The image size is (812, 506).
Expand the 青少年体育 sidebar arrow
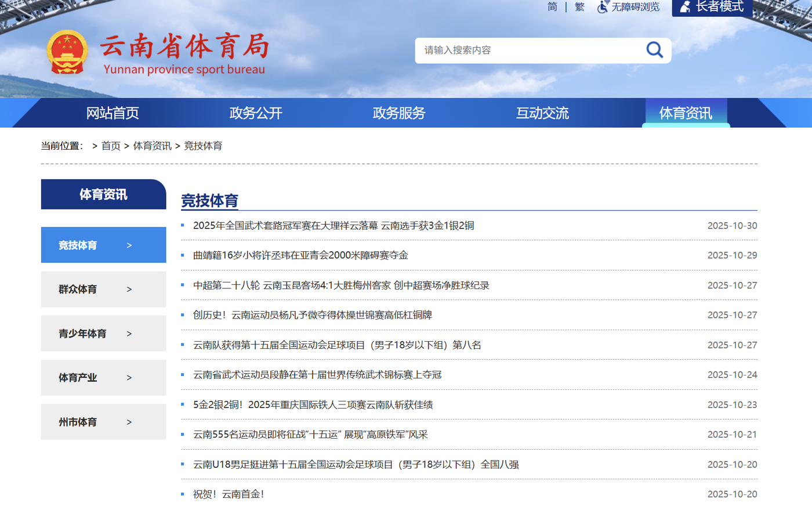(x=129, y=334)
